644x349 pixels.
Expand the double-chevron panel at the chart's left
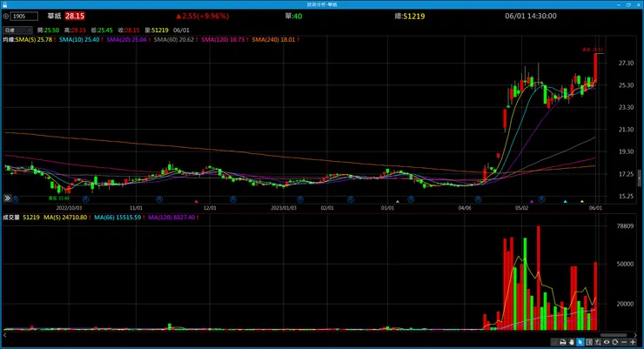pos(7,198)
